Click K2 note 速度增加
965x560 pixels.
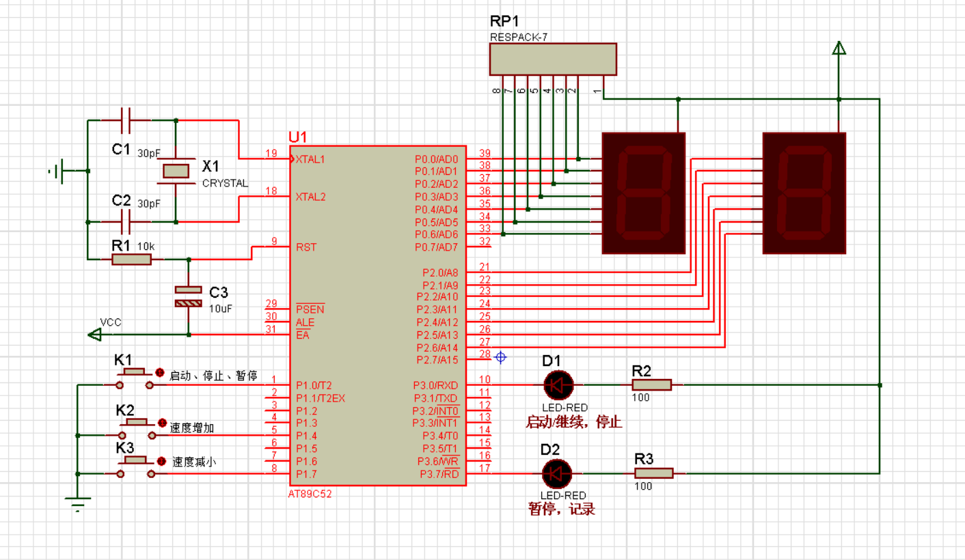coord(192,428)
